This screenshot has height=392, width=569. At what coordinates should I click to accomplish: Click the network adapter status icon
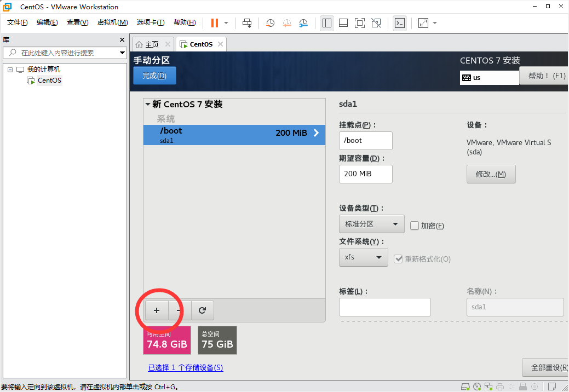tap(488, 387)
